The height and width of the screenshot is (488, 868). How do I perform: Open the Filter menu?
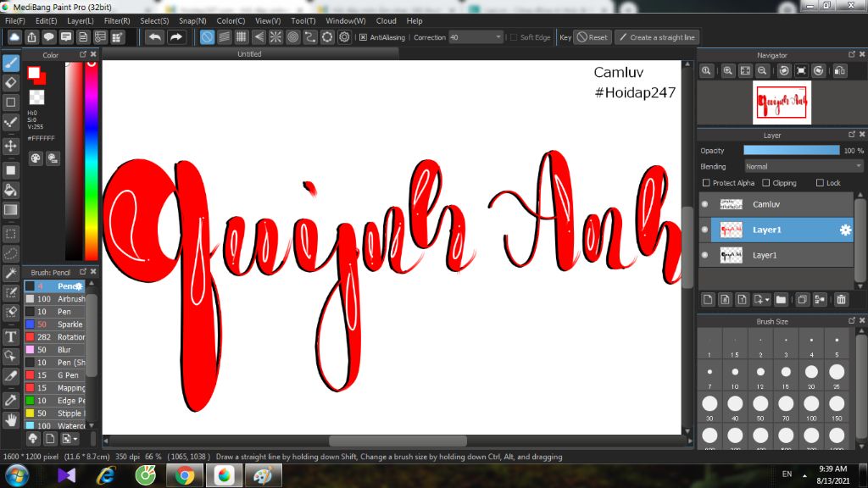pyautogui.click(x=117, y=20)
